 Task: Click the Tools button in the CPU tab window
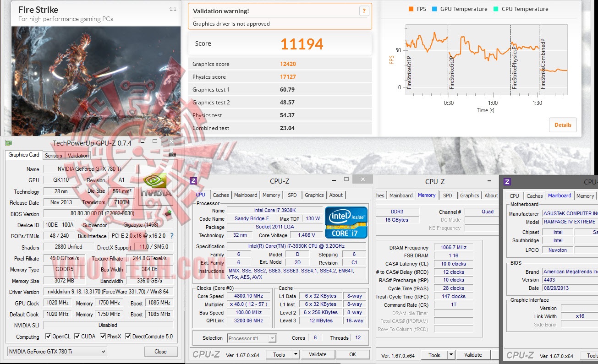279,354
